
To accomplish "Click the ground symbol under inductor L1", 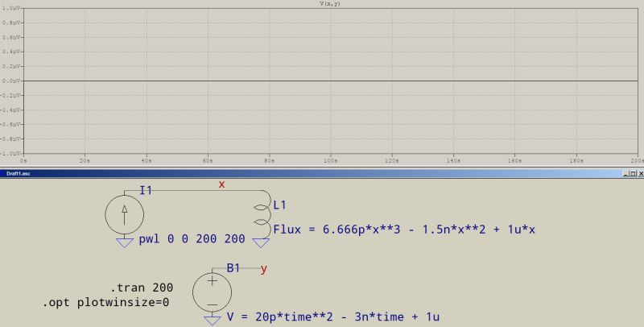I will 261,243.
